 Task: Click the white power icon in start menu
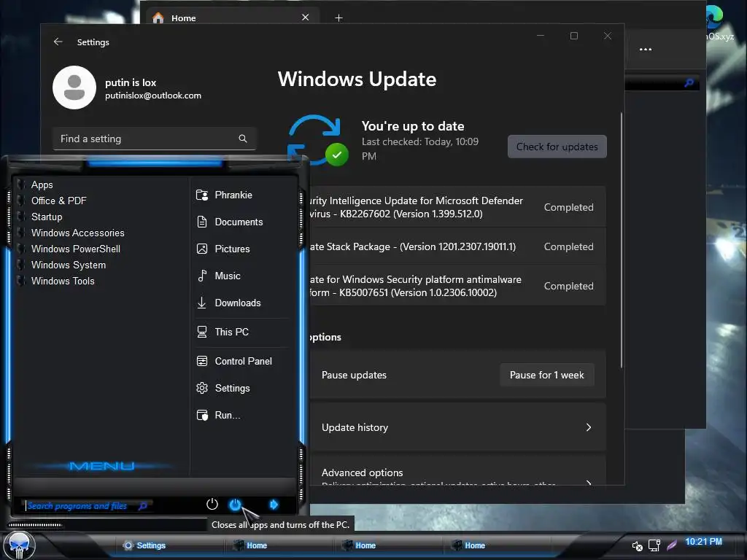pos(212,505)
